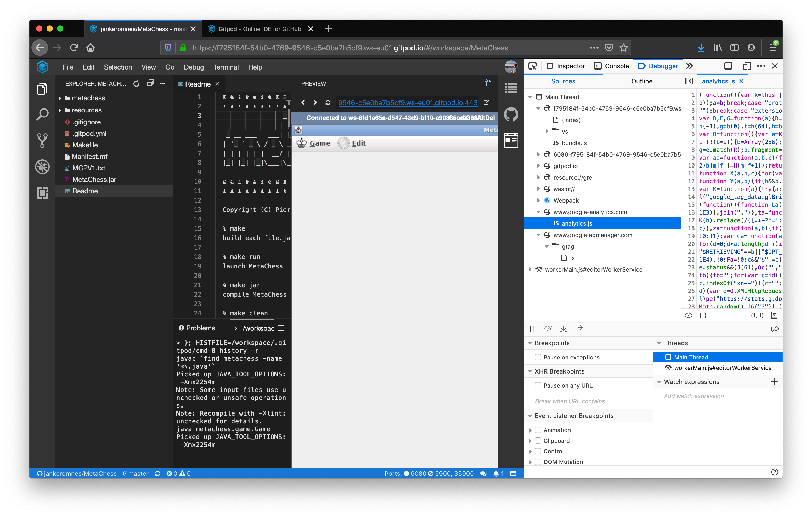Check the Clipboard event listener box
Screen dimensions: 812x517
pos(538,440)
